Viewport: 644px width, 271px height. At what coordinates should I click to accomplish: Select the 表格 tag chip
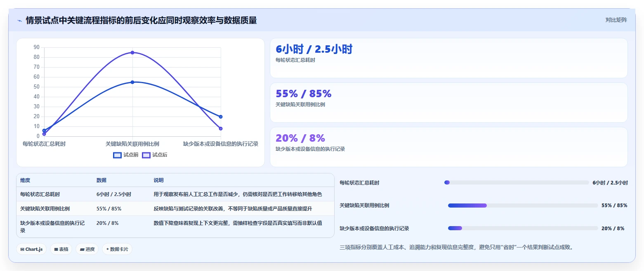click(x=61, y=249)
